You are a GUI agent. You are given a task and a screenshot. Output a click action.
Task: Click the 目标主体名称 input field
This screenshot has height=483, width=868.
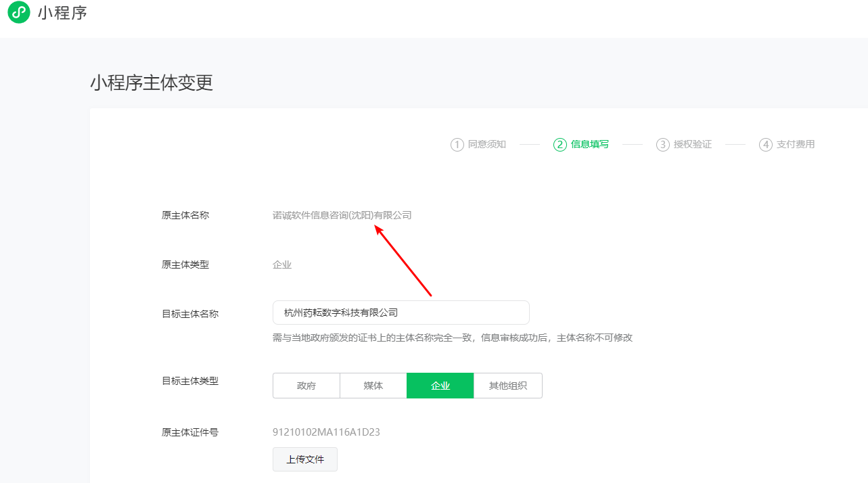[x=401, y=313]
